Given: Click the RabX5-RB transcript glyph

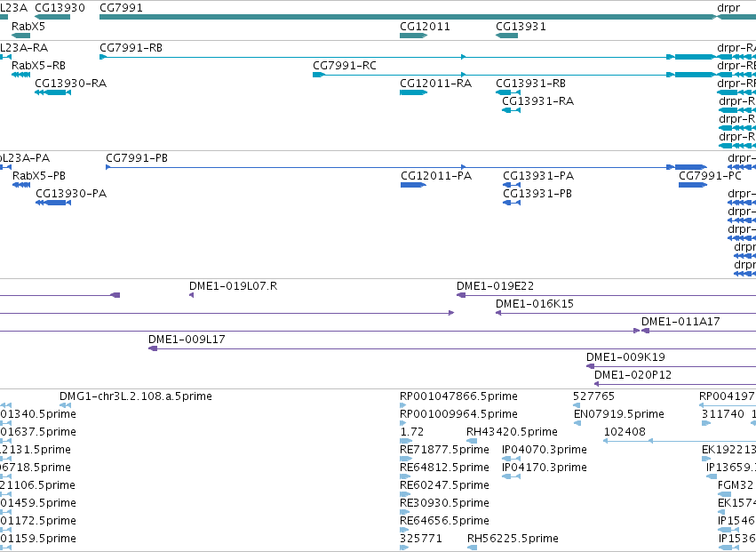Looking at the screenshot, I should click(x=20, y=75).
